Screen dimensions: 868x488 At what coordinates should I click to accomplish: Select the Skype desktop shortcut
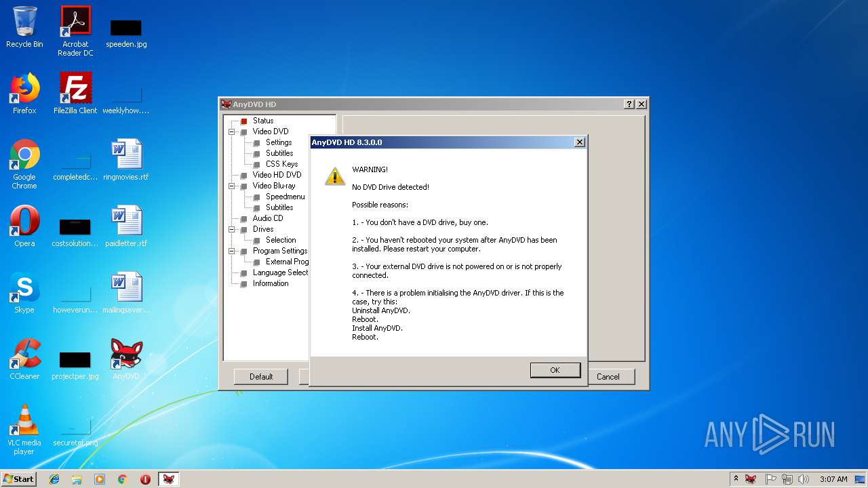24,293
